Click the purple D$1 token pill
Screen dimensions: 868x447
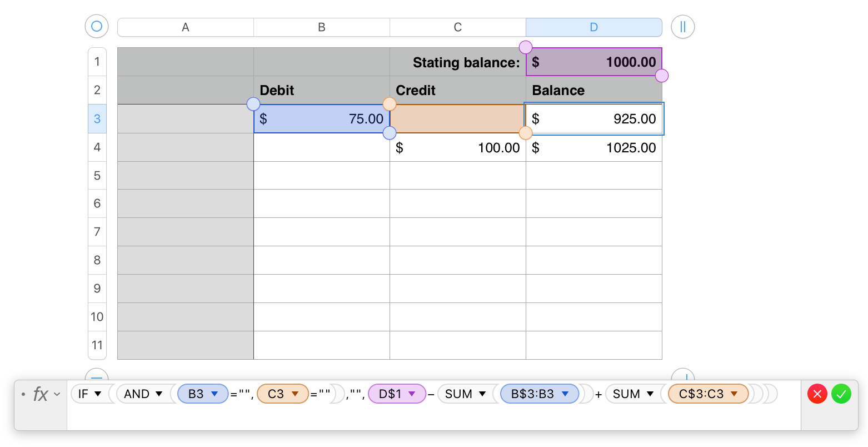397,394
